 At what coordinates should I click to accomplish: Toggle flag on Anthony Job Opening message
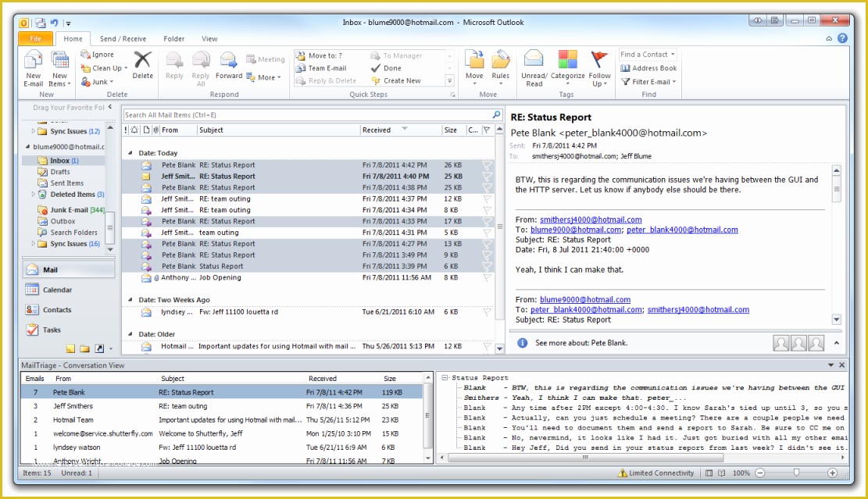pyautogui.click(x=487, y=278)
